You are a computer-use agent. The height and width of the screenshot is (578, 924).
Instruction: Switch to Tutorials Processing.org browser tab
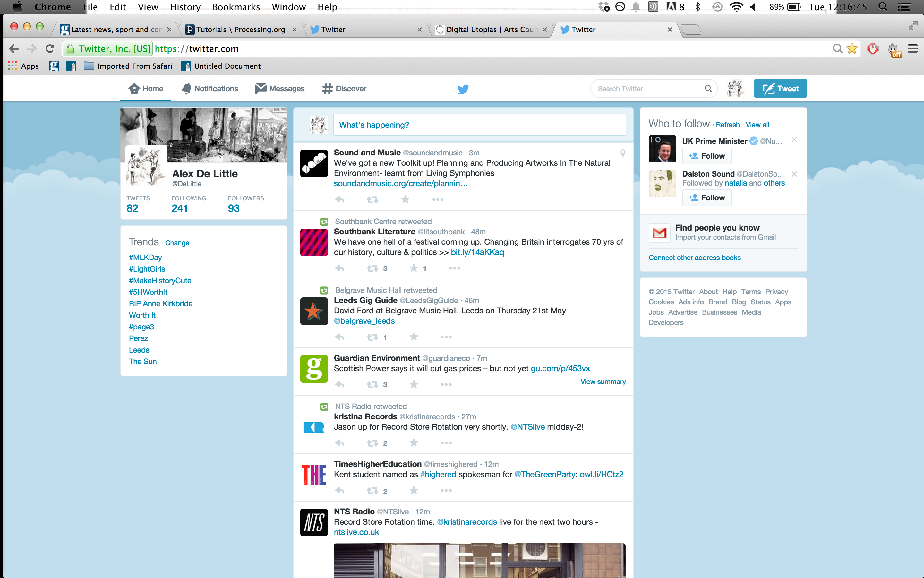241,30
